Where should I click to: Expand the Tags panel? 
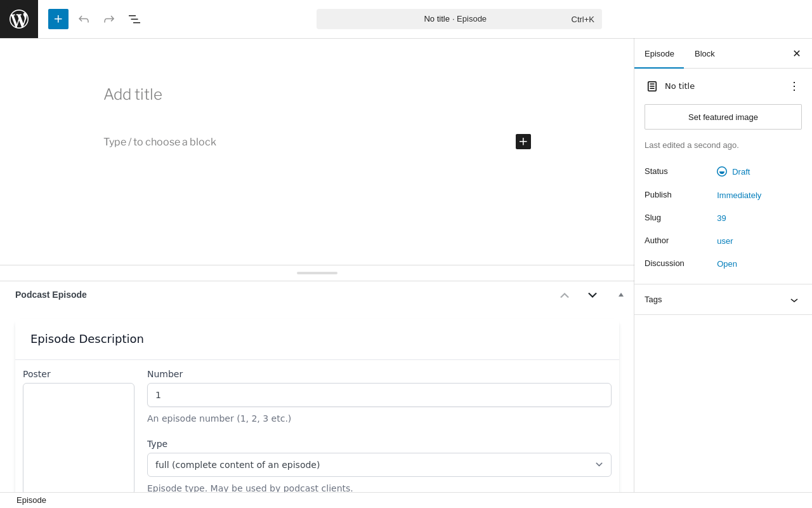click(794, 300)
